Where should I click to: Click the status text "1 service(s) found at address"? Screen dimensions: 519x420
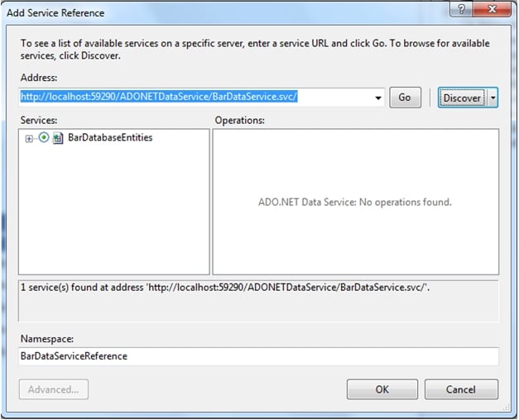coord(82,287)
